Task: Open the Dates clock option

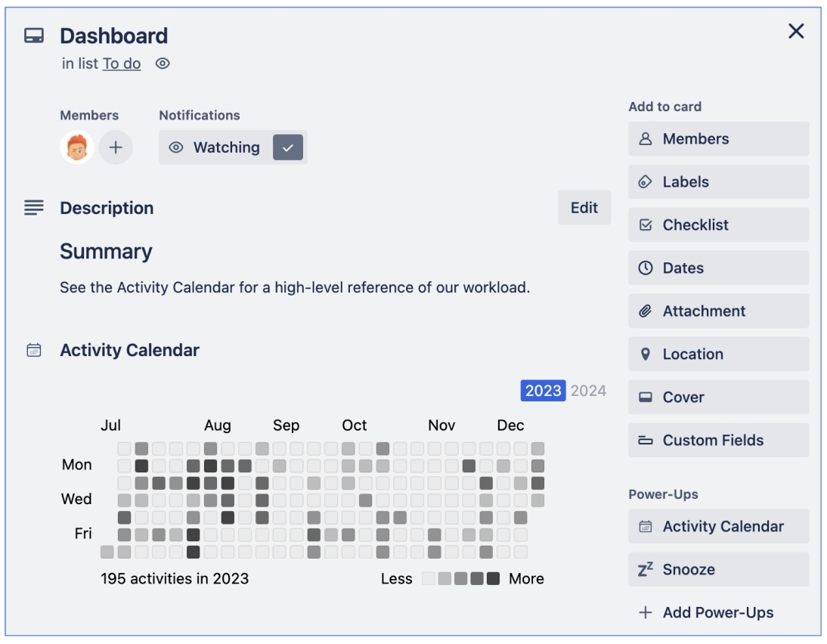Action: point(718,268)
